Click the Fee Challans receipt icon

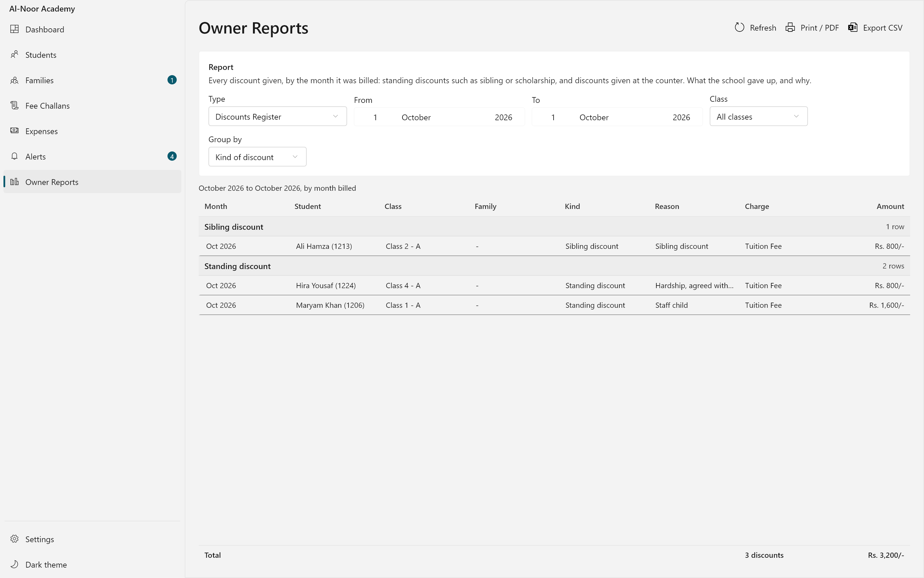tap(14, 105)
